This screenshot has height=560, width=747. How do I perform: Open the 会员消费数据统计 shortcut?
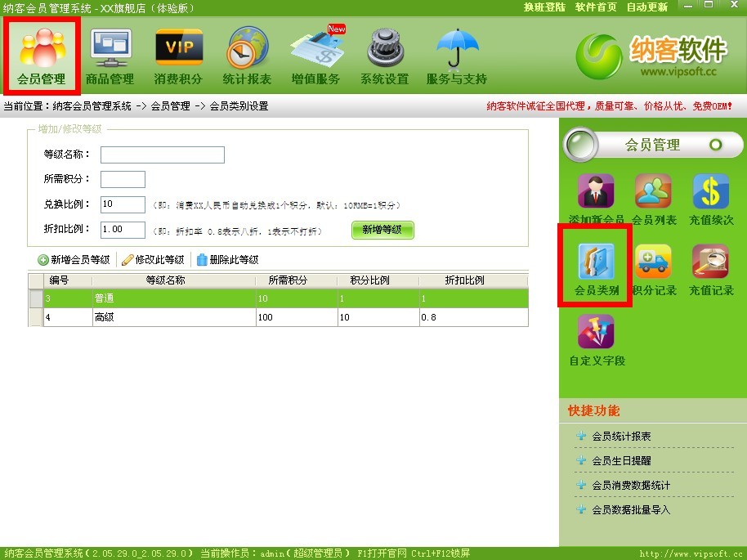point(623,485)
